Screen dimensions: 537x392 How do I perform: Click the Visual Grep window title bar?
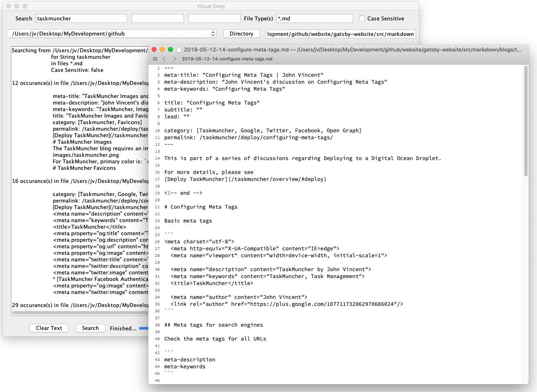[x=210, y=6]
